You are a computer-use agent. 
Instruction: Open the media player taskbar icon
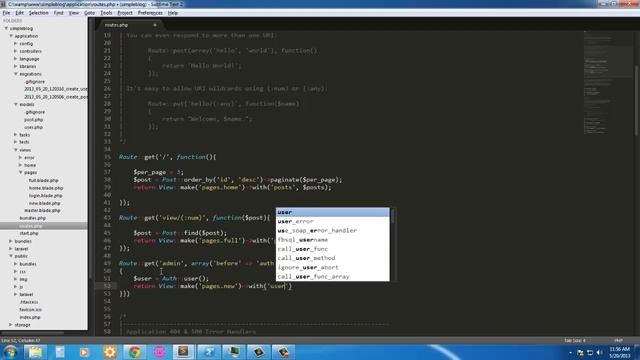84,352
